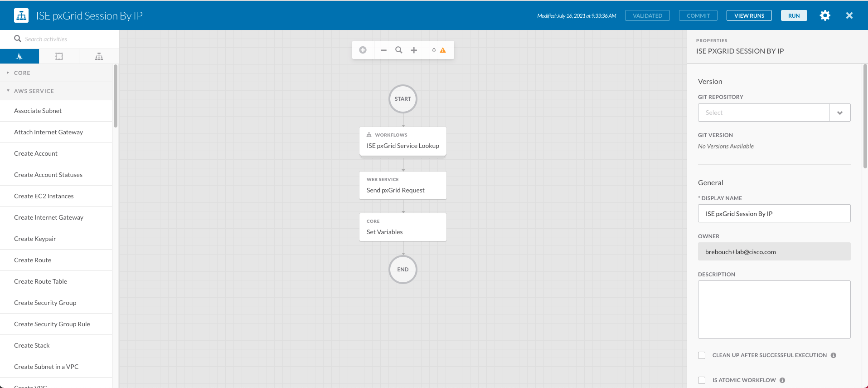
Task: Click info icon beside Is Atomic Workflow
Action: pos(782,380)
